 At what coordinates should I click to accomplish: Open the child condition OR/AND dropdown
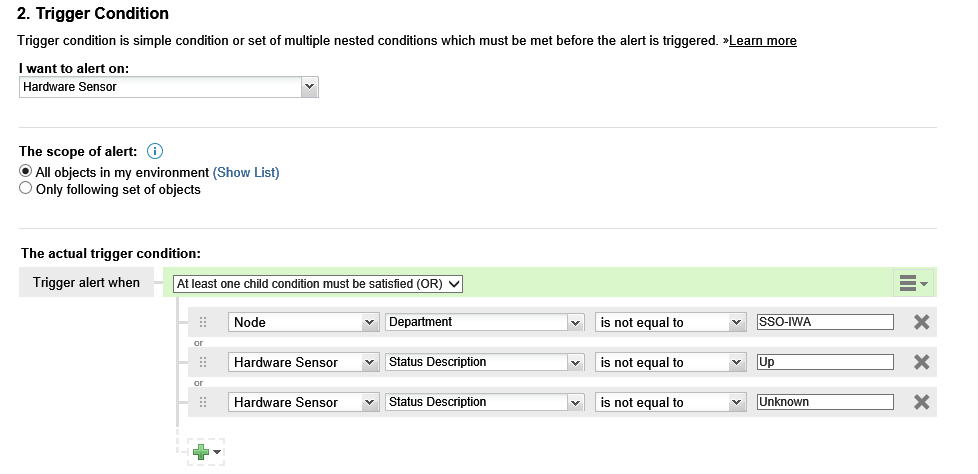(x=318, y=284)
